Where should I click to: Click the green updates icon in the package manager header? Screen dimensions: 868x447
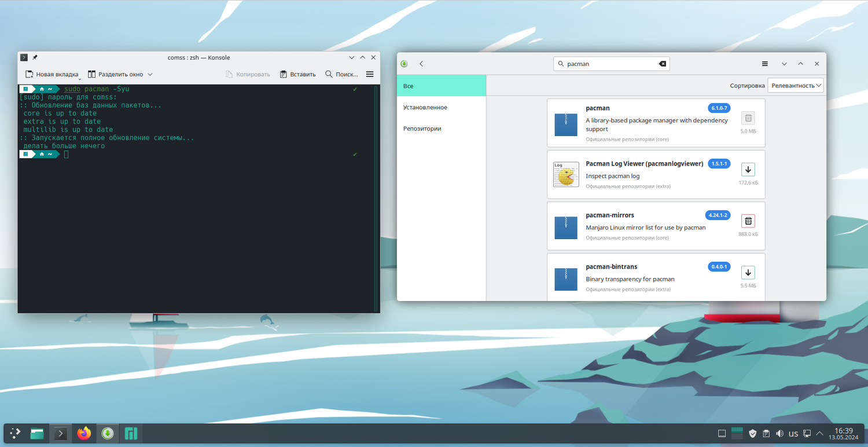(x=404, y=64)
